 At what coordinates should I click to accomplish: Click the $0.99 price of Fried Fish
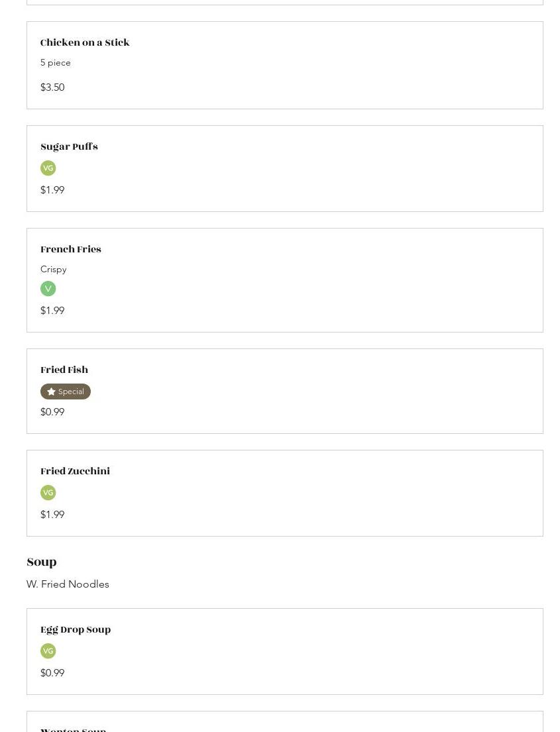(x=52, y=412)
